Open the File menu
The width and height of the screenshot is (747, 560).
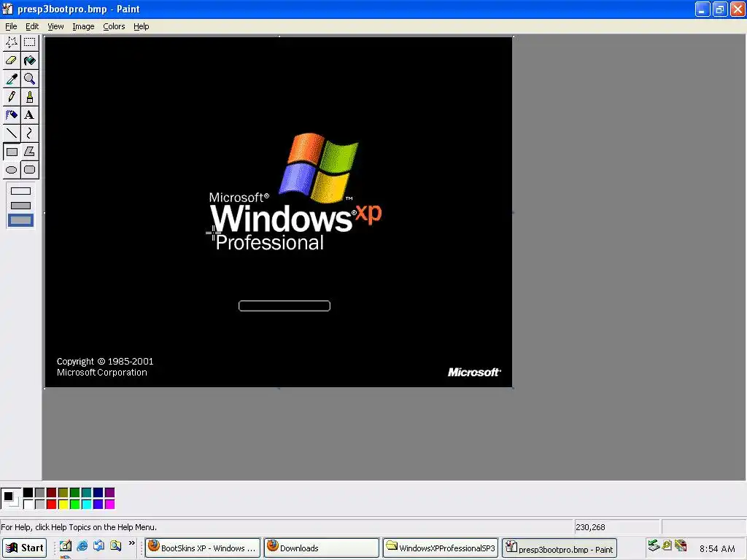coord(11,26)
